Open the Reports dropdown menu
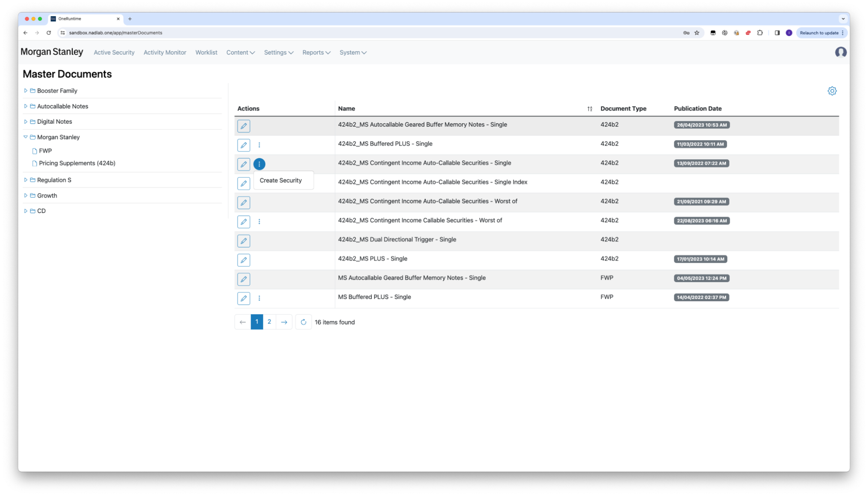Image resolution: width=868 pixels, height=496 pixels. click(x=316, y=53)
